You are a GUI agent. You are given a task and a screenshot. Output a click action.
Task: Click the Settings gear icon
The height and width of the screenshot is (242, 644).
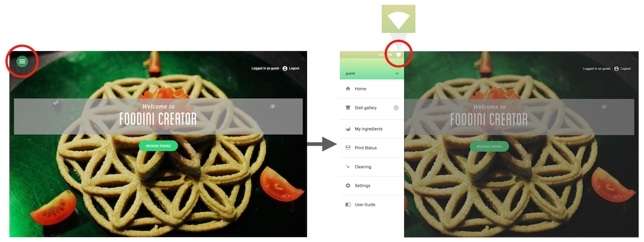point(348,186)
